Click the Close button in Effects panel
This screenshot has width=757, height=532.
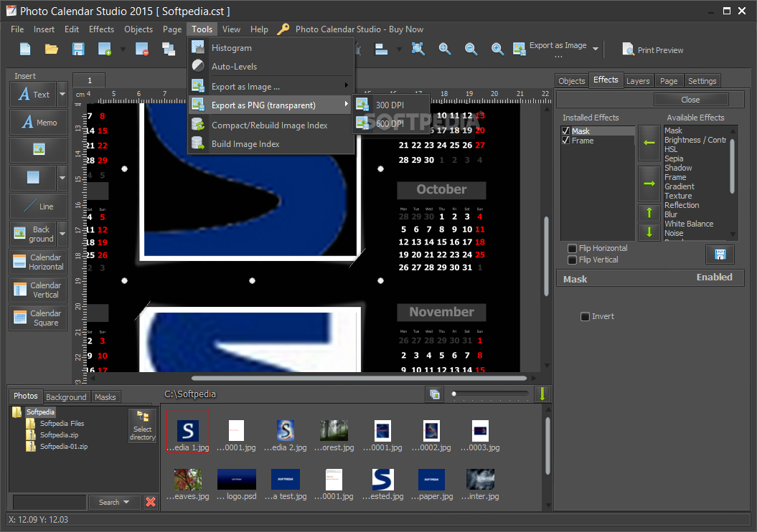(690, 100)
